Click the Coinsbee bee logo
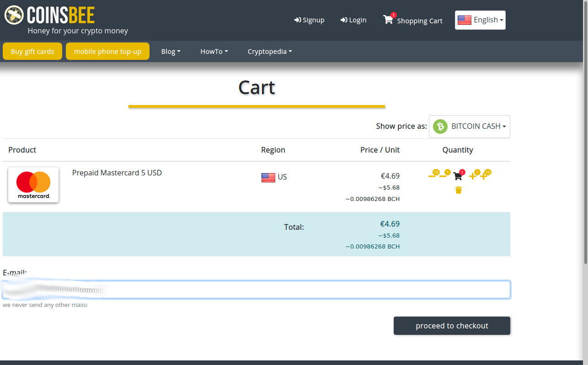 click(14, 15)
